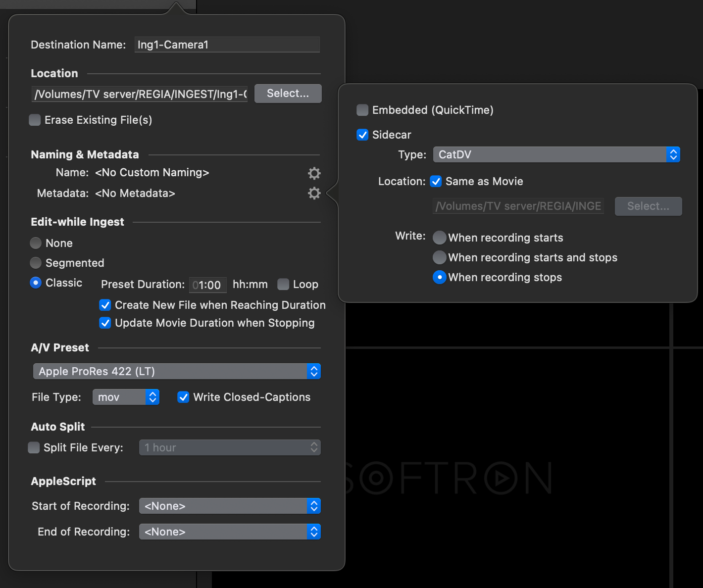
Task: Click the Preset Duration time field
Action: pyautogui.click(x=208, y=285)
